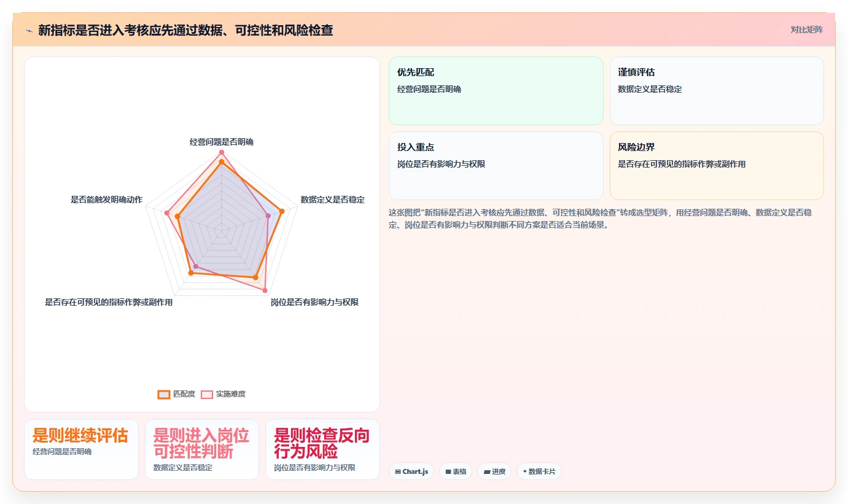Click the pink data point at the radar top vertex
This screenshot has height=504, width=848.
coord(222,152)
